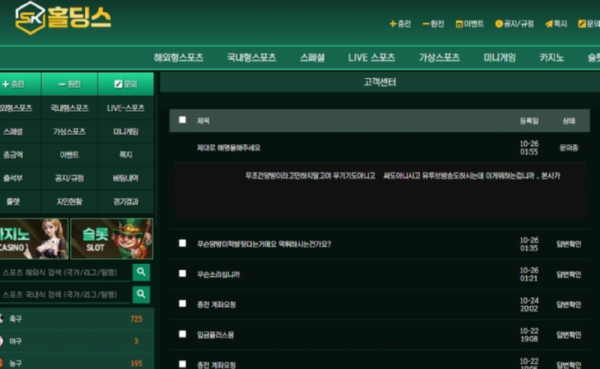Open sidebar 이벤트 link
The width and height of the screenshot is (600, 369).
coord(69,155)
